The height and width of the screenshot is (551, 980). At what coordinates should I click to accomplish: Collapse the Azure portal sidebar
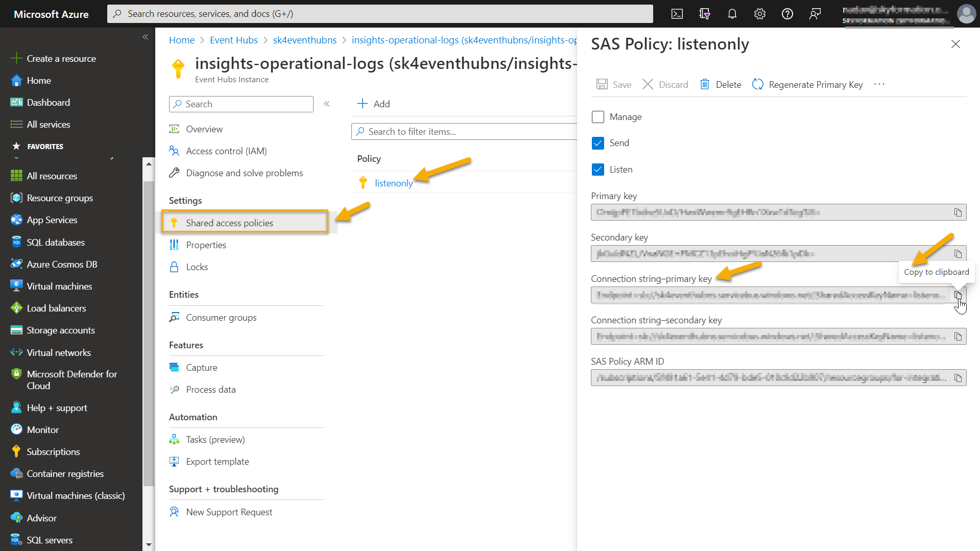(x=146, y=37)
